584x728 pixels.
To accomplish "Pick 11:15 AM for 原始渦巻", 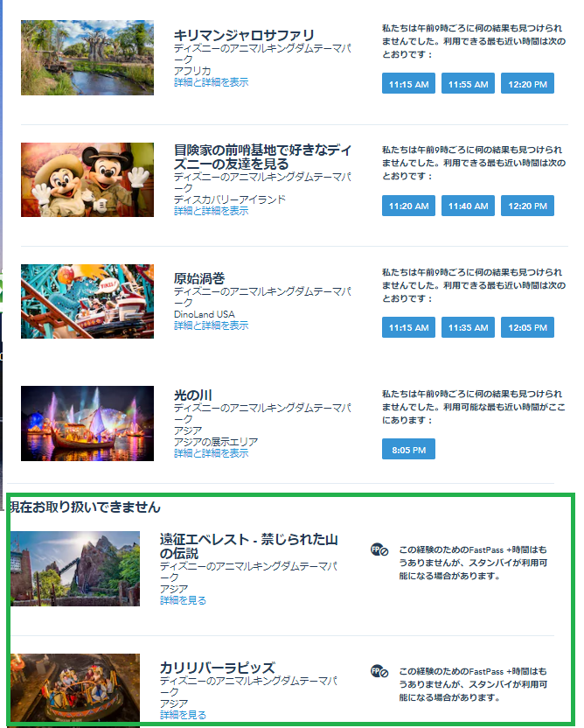I will (x=408, y=327).
